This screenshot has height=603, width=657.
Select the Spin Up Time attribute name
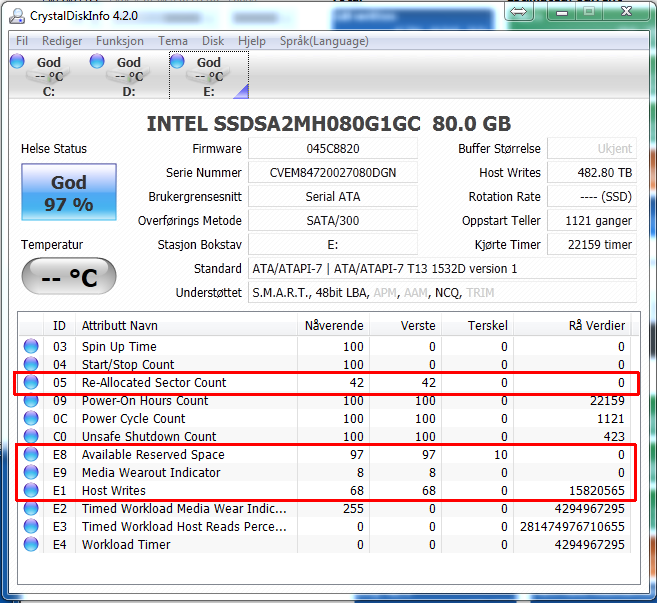point(119,347)
